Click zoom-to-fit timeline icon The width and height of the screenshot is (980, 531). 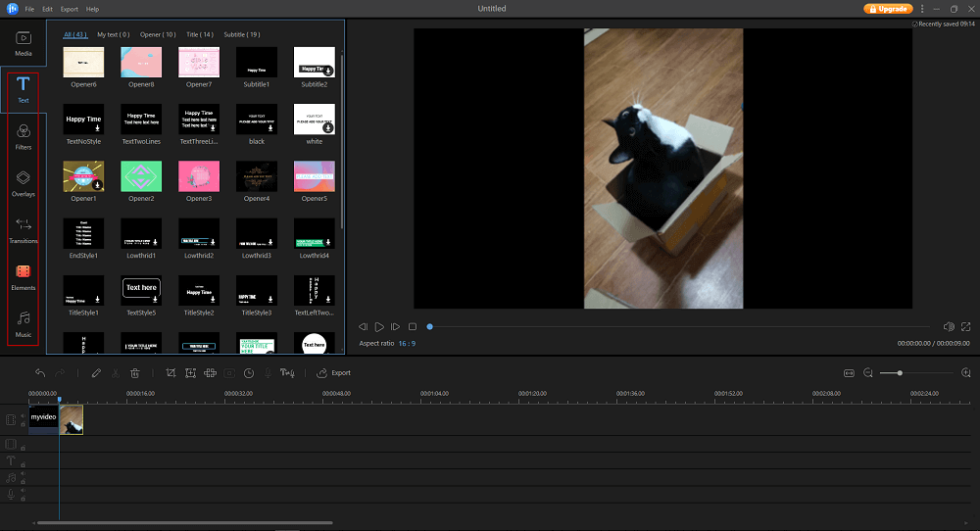[849, 373]
